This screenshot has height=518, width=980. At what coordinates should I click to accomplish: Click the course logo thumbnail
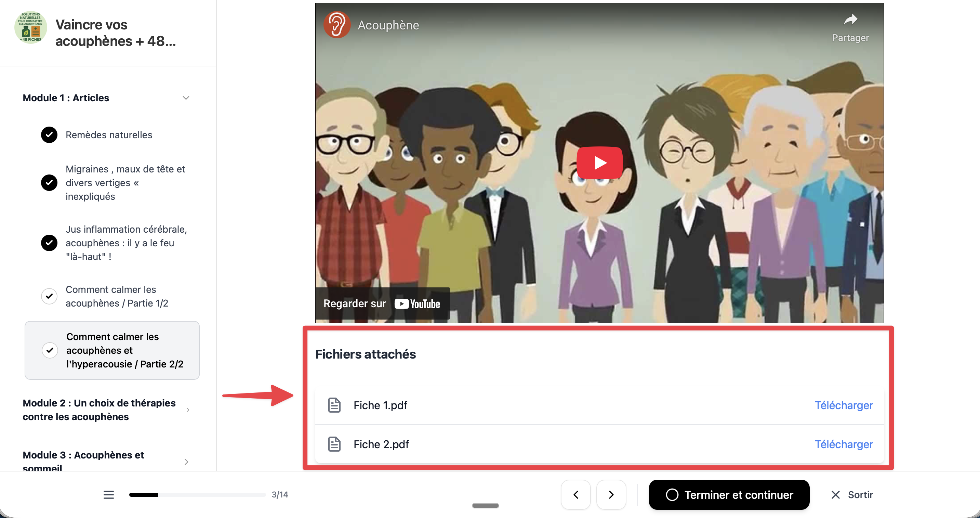(x=30, y=27)
